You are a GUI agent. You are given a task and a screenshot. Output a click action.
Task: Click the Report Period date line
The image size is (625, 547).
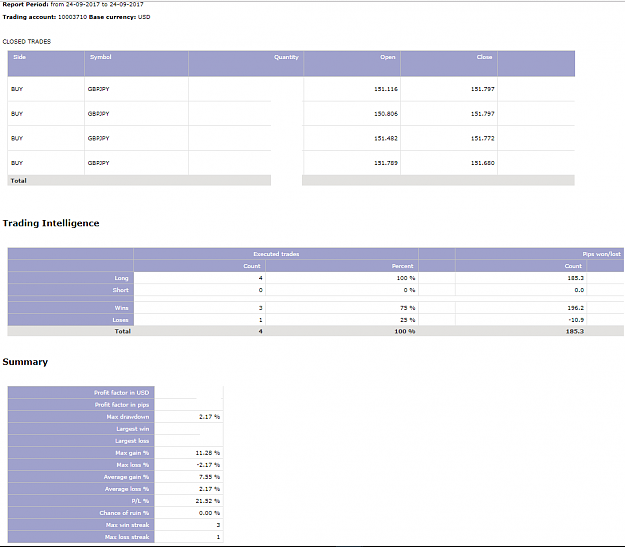pyautogui.click(x=73, y=4)
